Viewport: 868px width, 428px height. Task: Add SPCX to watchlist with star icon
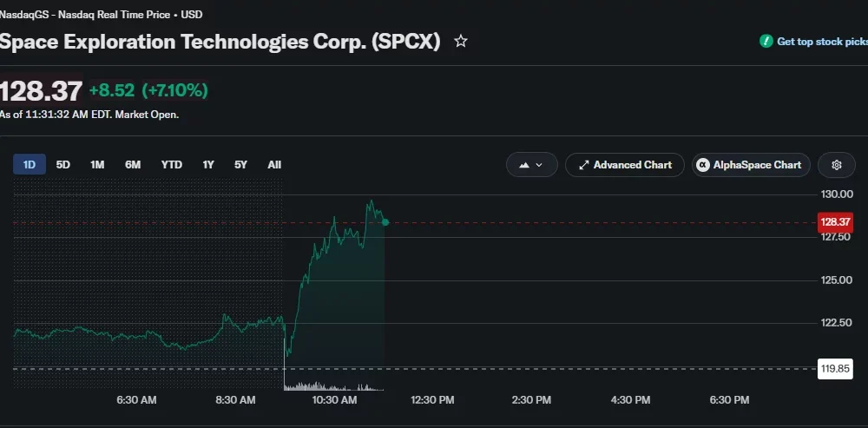[x=461, y=41]
